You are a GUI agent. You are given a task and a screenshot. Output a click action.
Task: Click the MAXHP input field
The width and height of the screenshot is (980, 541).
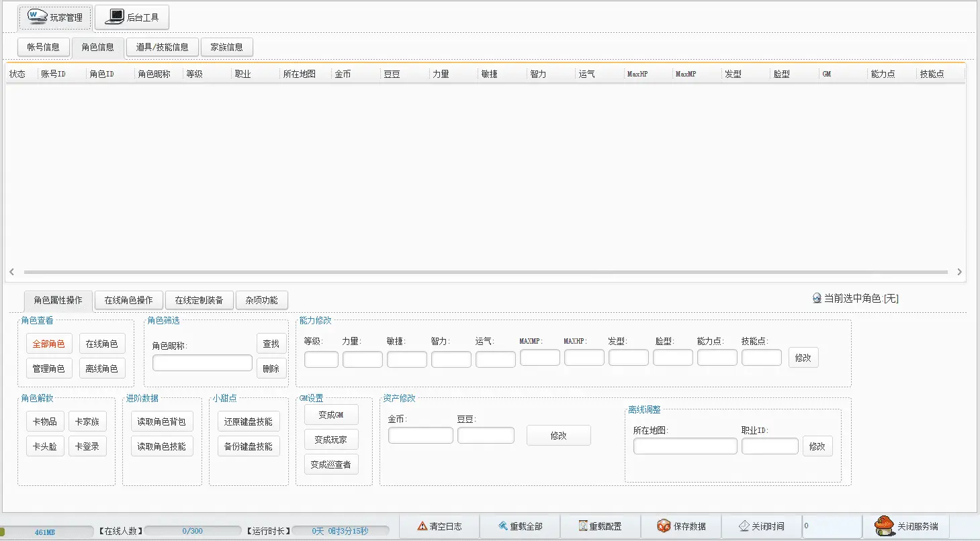(x=584, y=357)
